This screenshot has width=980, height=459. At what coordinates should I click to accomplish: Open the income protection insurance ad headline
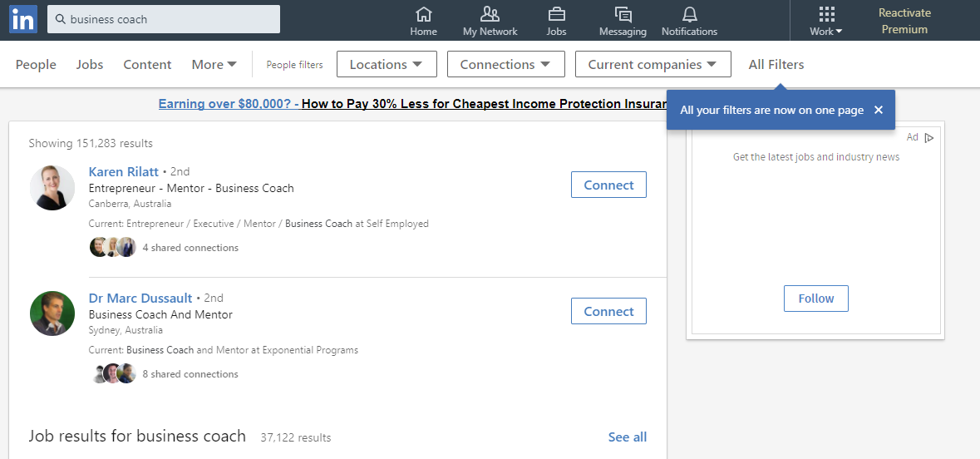[485, 104]
